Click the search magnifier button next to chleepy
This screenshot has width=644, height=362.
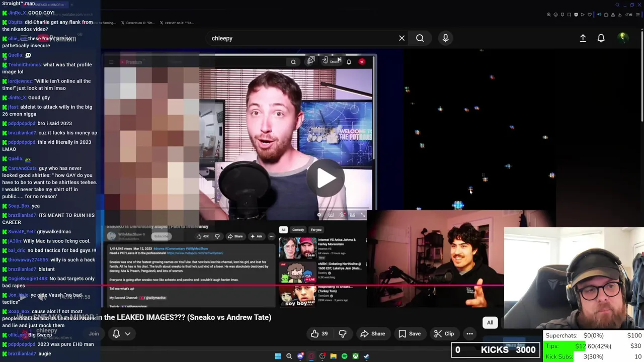point(420,38)
